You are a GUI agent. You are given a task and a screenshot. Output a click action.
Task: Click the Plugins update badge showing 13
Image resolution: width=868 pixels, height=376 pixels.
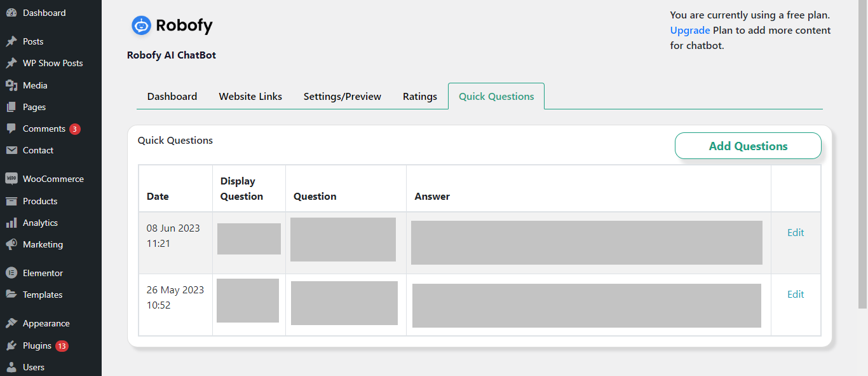(x=62, y=346)
